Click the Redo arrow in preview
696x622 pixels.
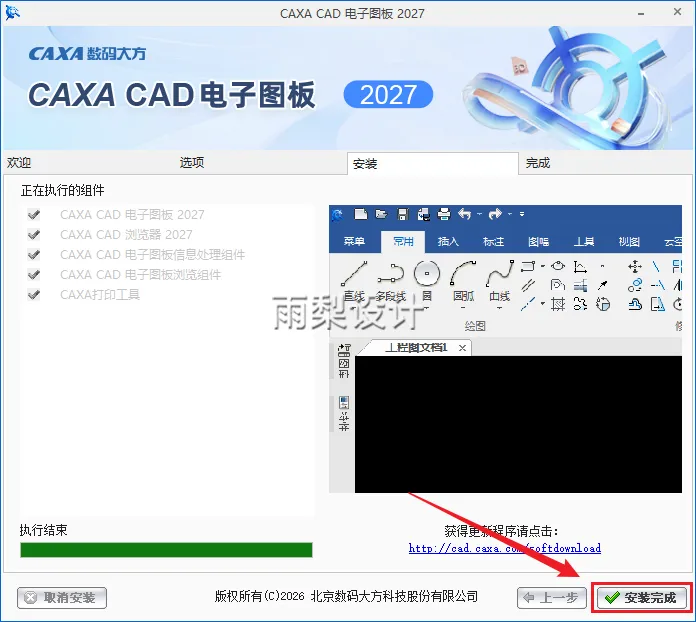click(495, 214)
